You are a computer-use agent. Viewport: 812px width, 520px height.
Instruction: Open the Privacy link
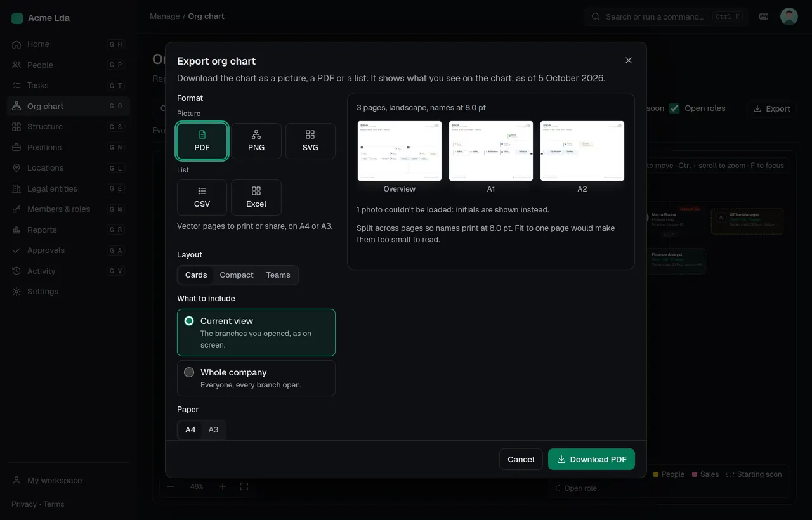[x=24, y=504]
